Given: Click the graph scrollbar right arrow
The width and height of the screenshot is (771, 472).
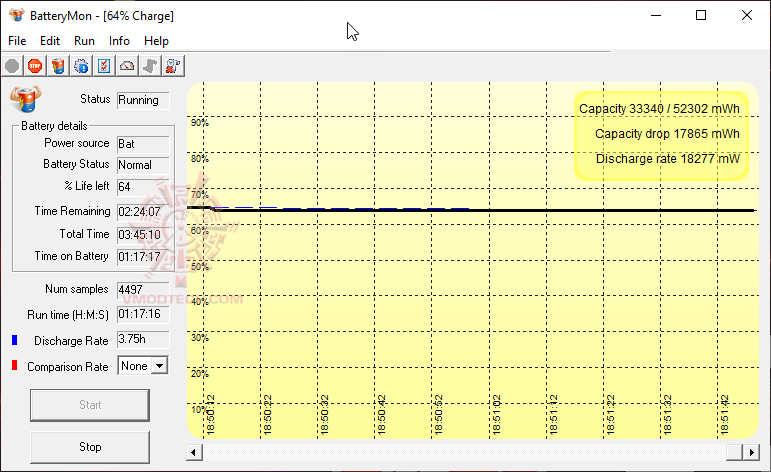Looking at the screenshot, I should [751, 452].
